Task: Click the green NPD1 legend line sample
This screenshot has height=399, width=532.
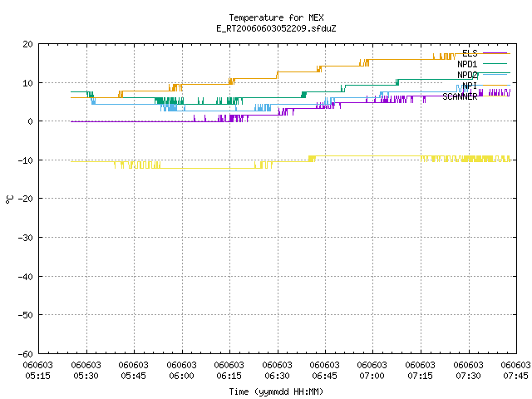Action: pyautogui.click(x=495, y=63)
